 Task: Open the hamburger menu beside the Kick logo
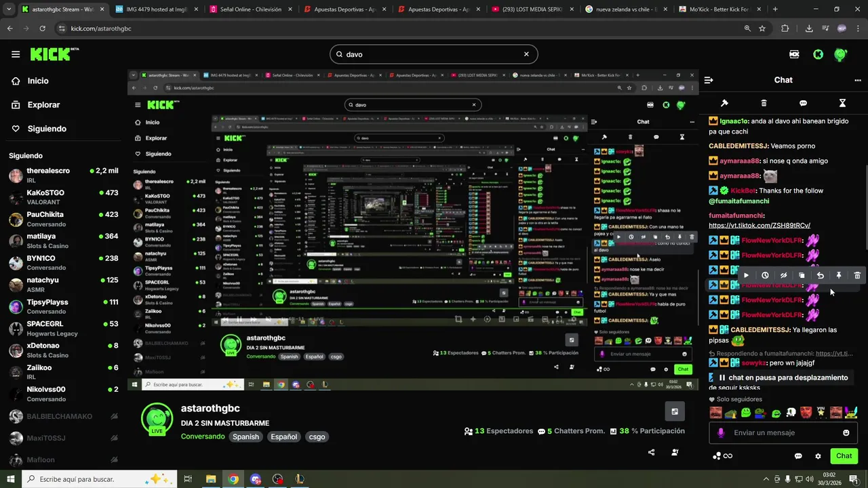(16, 54)
